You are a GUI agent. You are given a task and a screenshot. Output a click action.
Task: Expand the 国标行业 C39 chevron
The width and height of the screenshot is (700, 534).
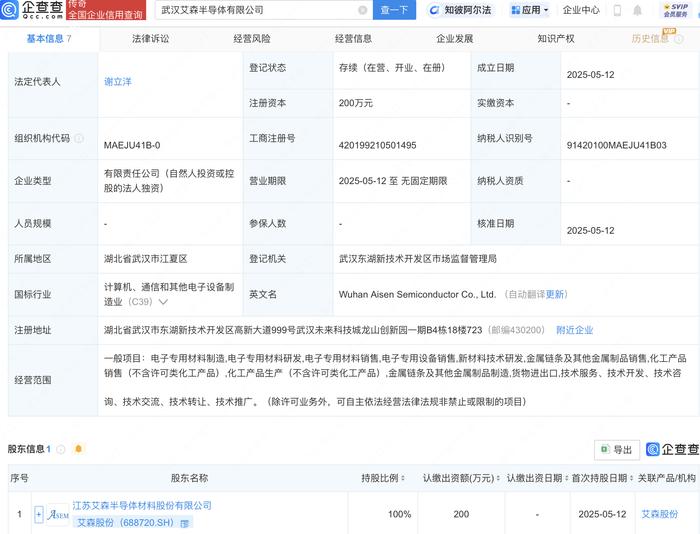[x=163, y=302]
